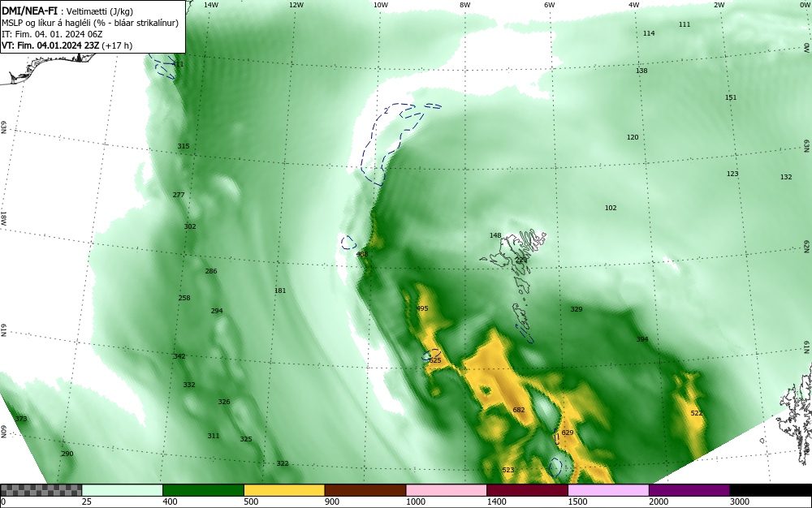Click the 102 value on the map
The height and width of the screenshot is (508, 812).
coord(611,208)
